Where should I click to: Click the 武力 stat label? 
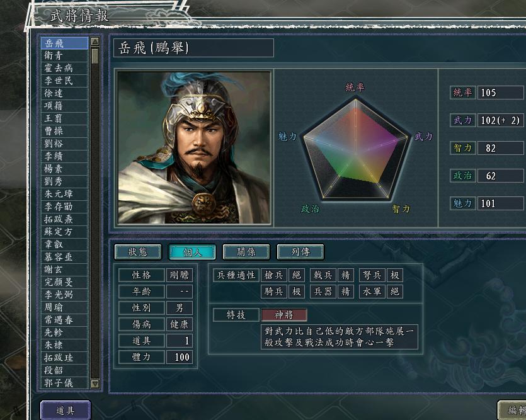pos(462,120)
